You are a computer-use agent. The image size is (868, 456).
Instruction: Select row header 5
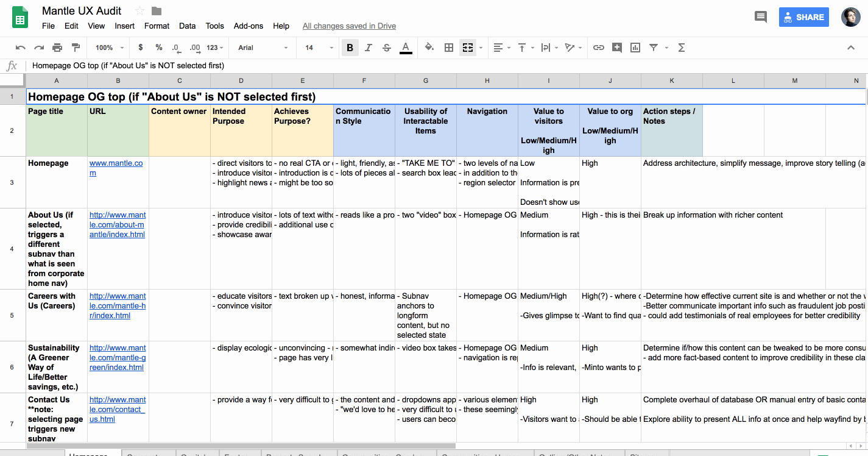[x=12, y=315]
